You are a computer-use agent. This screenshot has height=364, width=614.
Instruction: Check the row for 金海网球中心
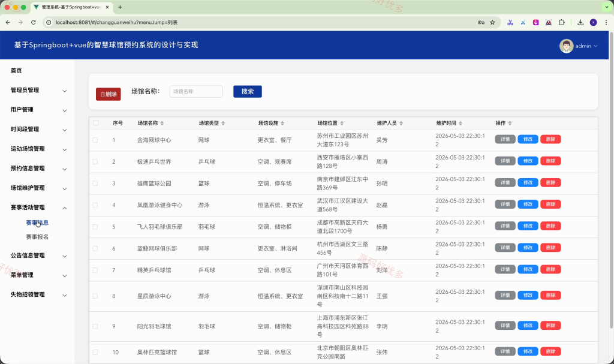(x=95, y=140)
